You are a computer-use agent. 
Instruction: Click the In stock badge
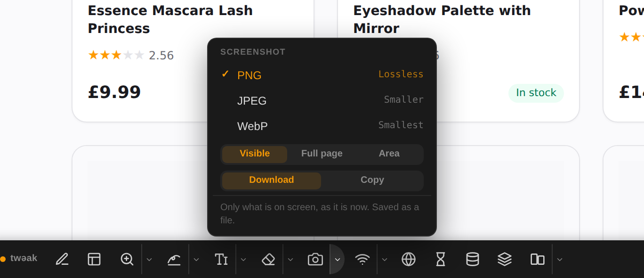[536, 93]
